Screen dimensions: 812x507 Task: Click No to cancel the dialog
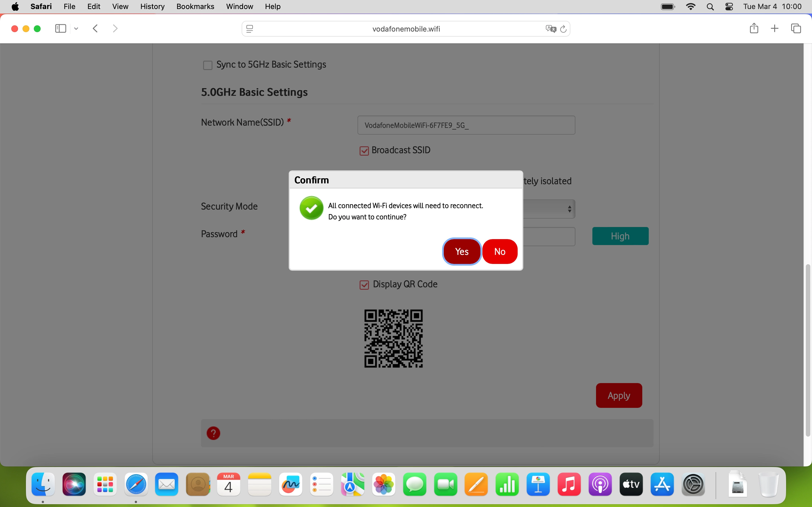point(500,252)
